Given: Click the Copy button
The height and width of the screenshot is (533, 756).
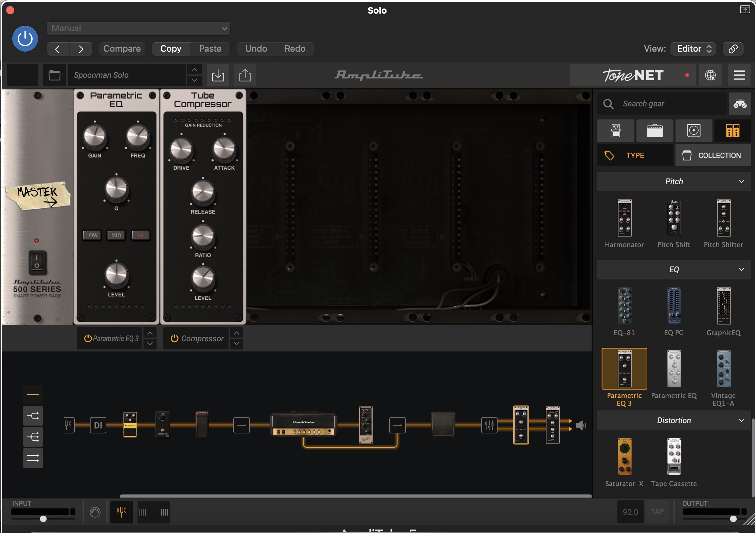Looking at the screenshot, I should 171,49.
